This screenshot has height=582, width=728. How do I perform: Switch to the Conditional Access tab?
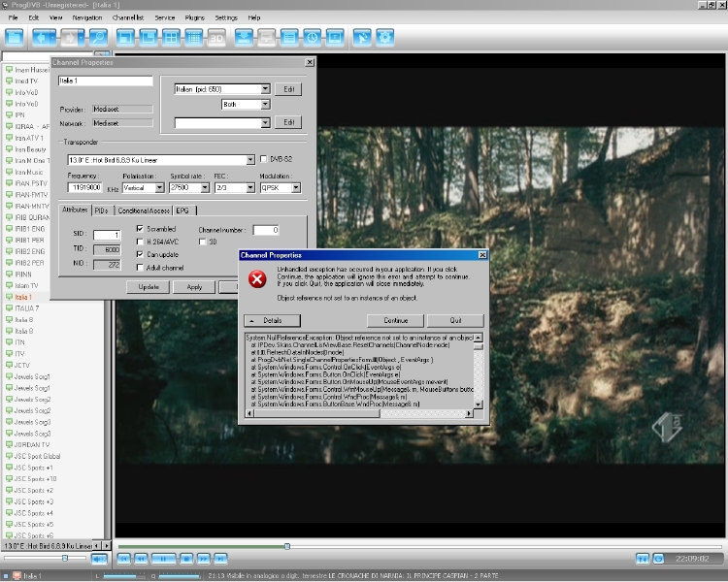(145, 210)
